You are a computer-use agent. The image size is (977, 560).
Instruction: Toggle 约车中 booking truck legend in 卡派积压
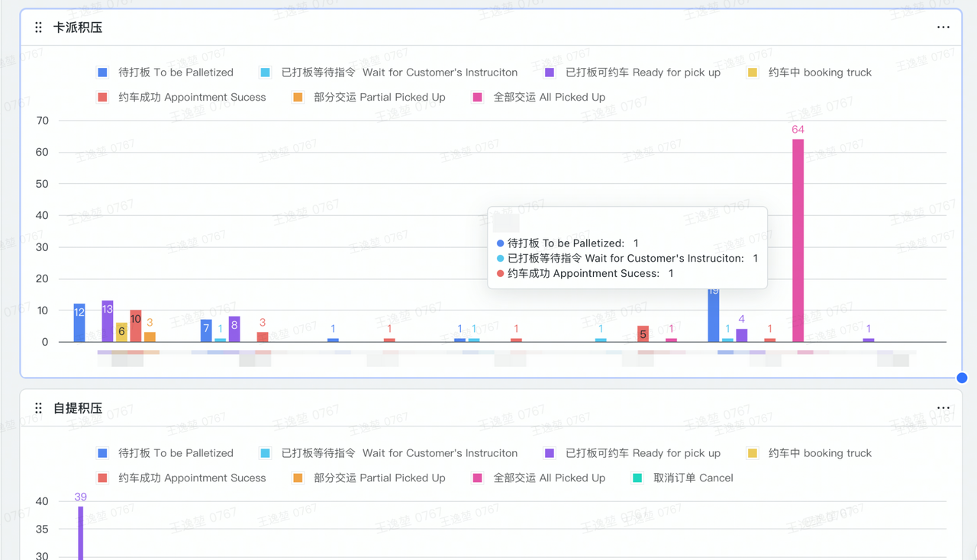[x=809, y=72]
